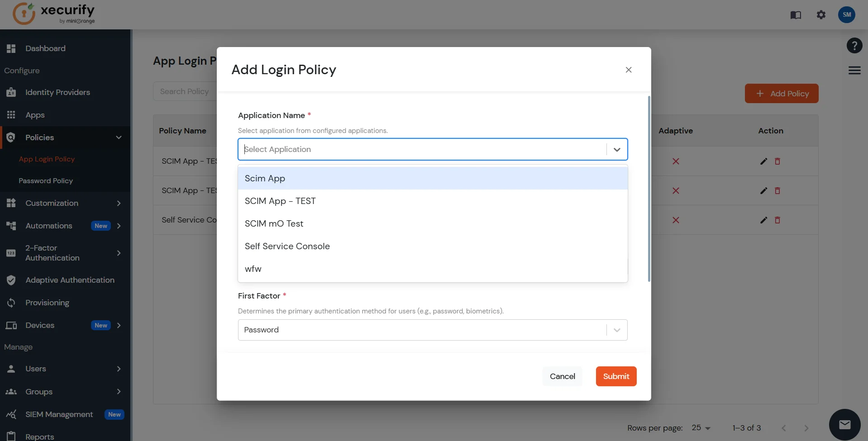Click the Adaptive Authentication shield icon

tap(11, 280)
